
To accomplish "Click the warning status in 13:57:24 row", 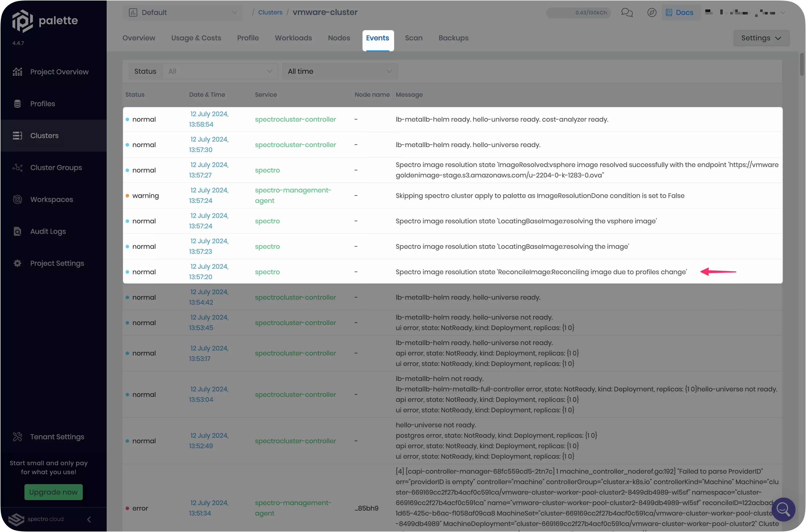I will click(146, 196).
